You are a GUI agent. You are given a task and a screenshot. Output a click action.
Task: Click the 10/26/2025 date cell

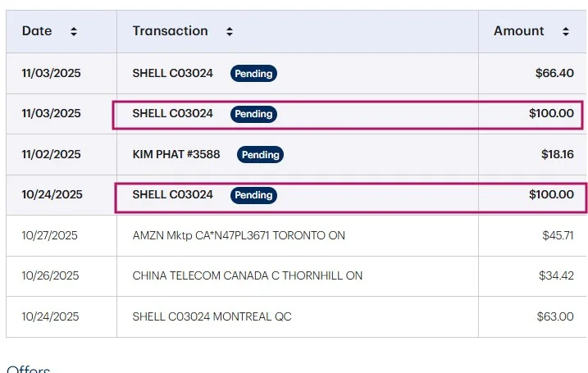pyautogui.click(x=50, y=276)
